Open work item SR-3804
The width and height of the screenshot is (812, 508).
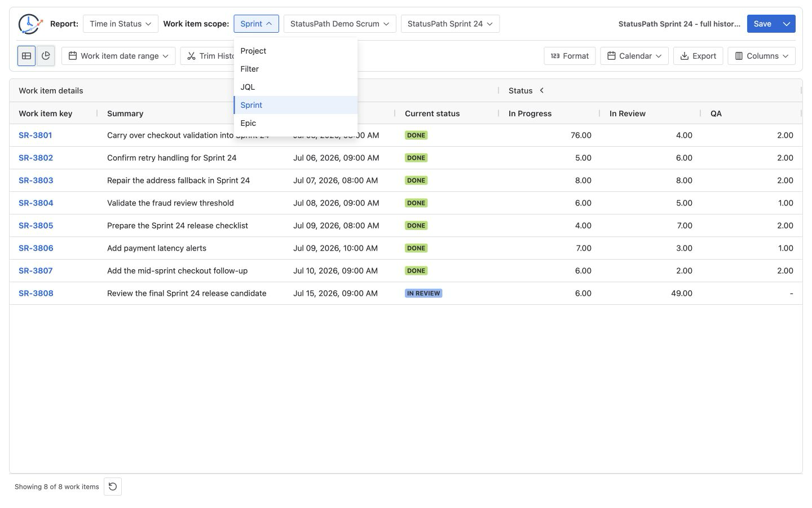point(36,203)
